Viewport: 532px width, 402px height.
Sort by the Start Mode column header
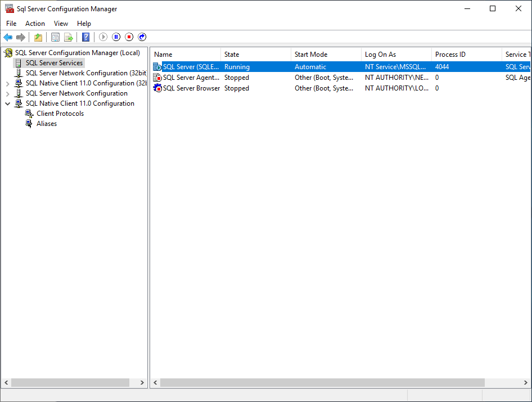(x=310, y=55)
